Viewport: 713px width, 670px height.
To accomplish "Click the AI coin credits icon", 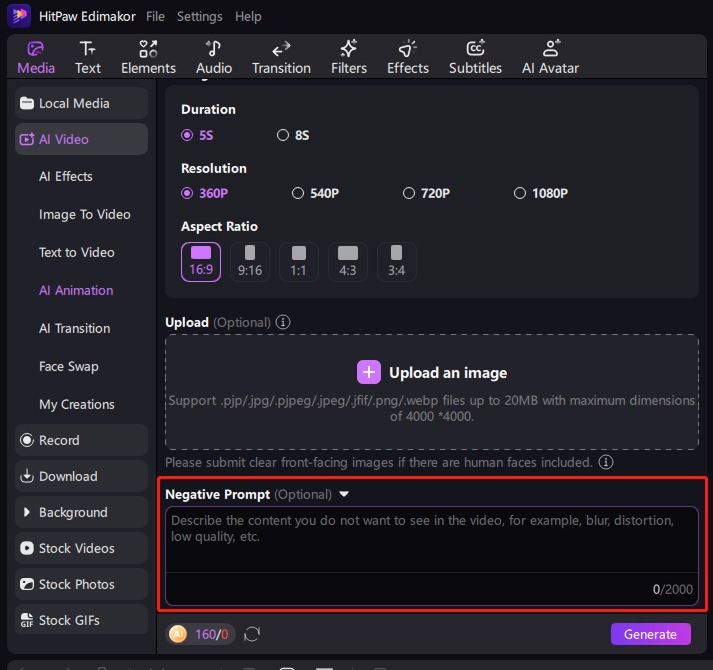I will click(x=178, y=634).
